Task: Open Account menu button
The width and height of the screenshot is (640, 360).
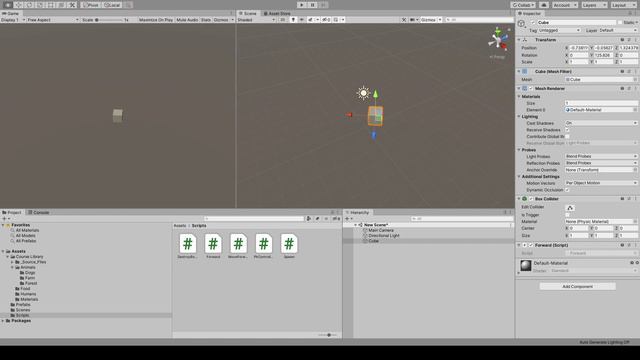Action: (564, 5)
